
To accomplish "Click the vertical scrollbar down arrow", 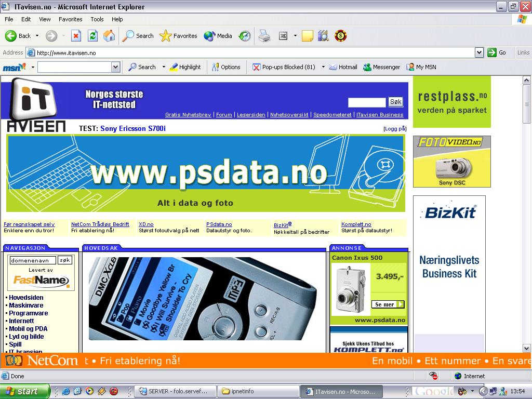I will [x=527, y=349].
